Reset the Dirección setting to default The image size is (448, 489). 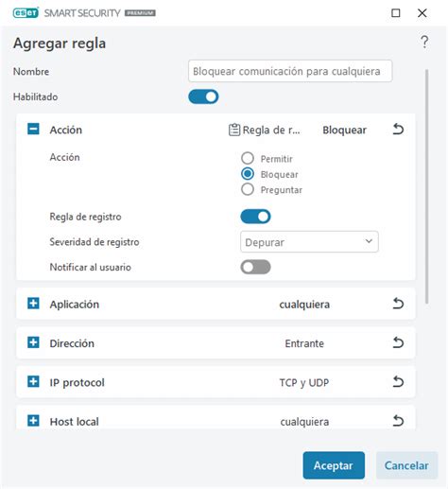click(x=398, y=342)
